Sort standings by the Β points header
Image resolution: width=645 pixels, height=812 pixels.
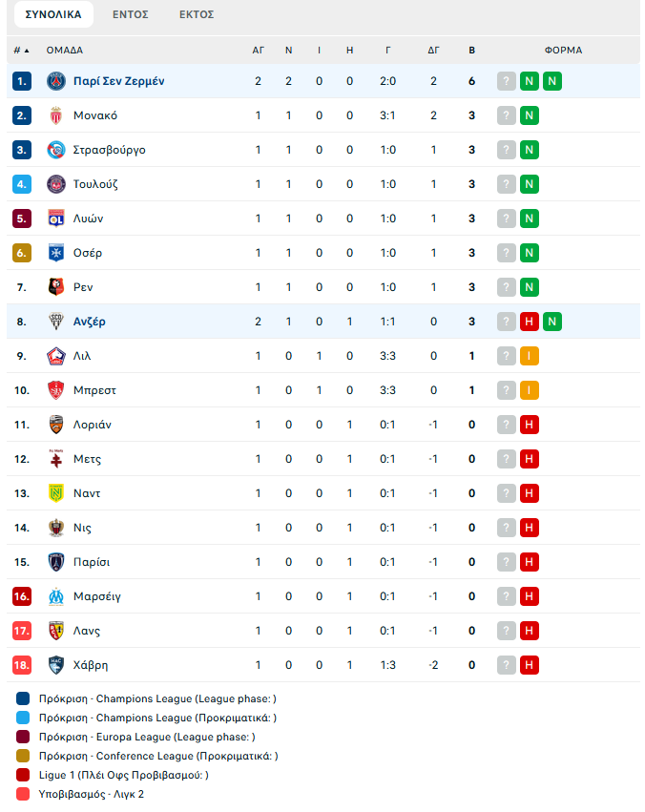point(471,51)
